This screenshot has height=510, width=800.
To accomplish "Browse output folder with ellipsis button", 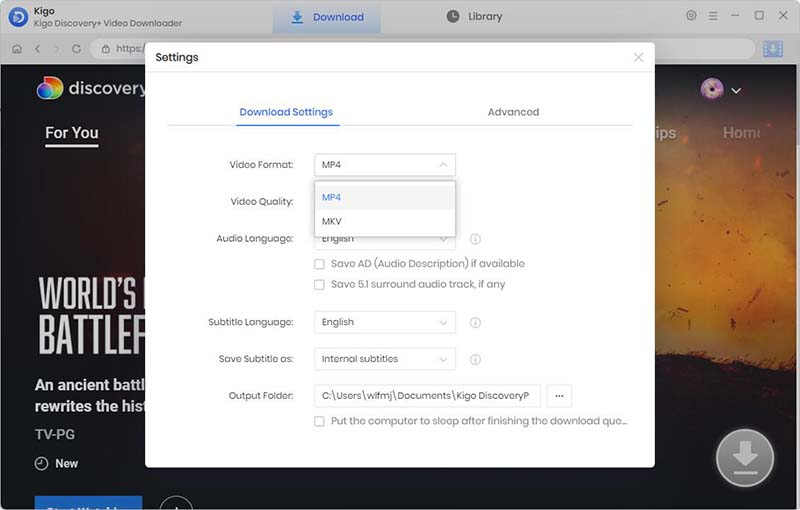I will 559,396.
